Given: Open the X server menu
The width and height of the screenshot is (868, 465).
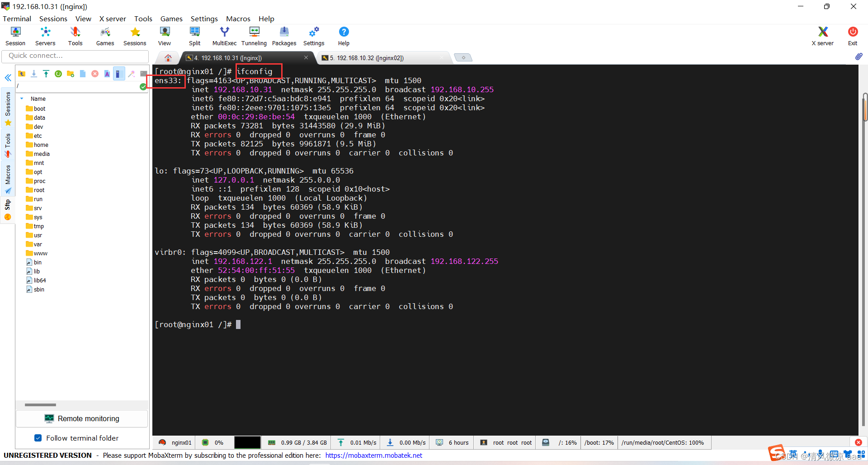Looking at the screenshot, I should (113, 19).
